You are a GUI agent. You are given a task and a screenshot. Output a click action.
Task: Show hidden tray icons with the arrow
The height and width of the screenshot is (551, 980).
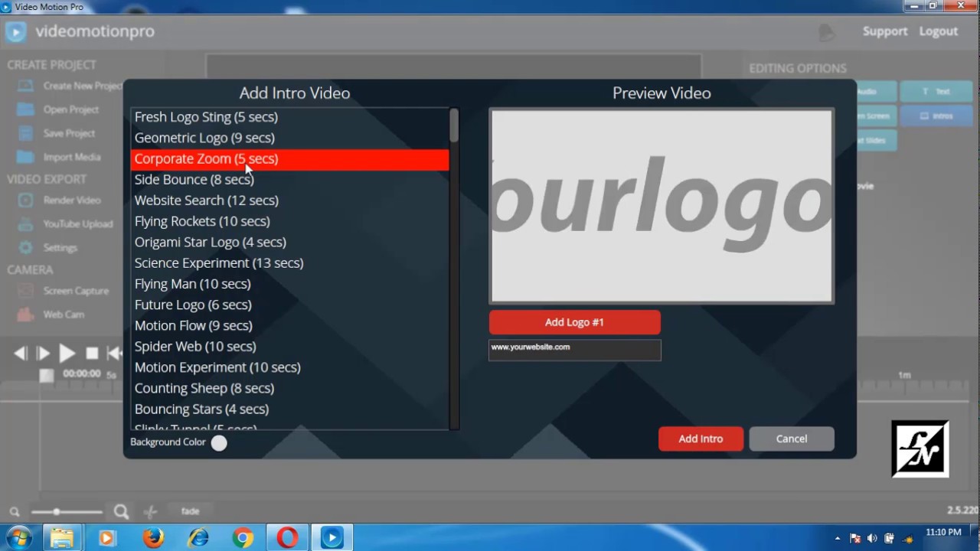838,538
